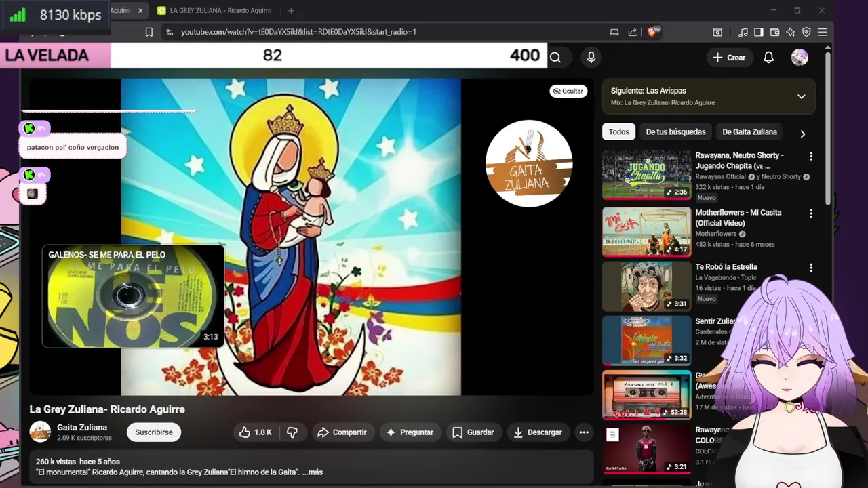Start voice search with the microphone icon

pos(591,58)
